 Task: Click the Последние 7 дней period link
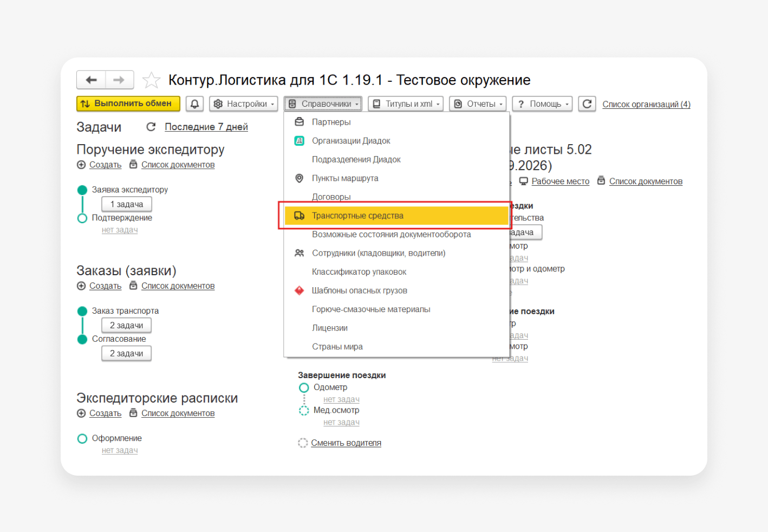(206, 127)
